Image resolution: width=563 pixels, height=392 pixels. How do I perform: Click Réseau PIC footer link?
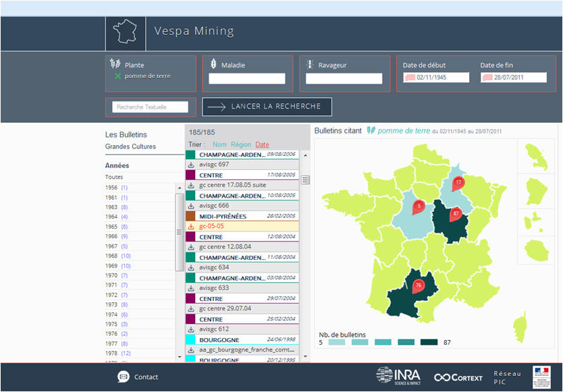(507, 378)
